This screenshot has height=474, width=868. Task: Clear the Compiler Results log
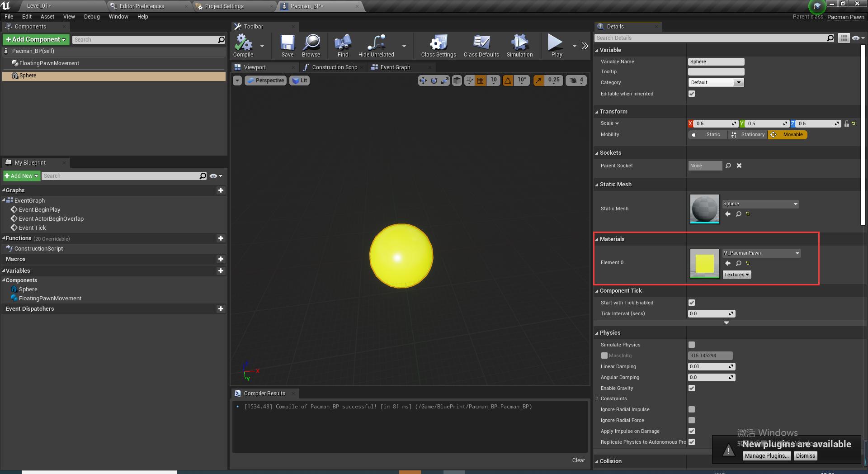[578, 460]
